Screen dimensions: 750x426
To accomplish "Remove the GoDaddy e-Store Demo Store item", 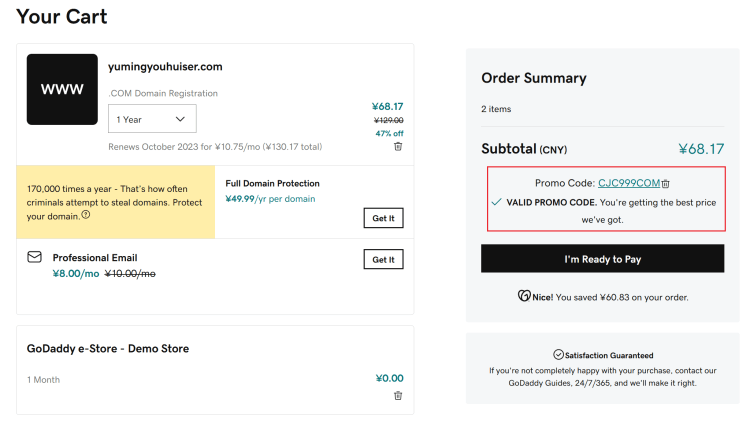I will coord(398,396).
